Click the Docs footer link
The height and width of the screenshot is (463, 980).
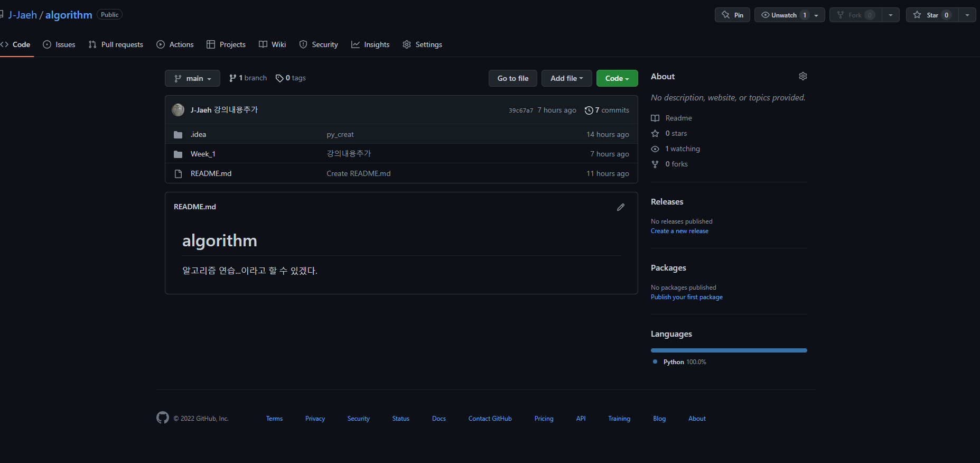(439, 419)
